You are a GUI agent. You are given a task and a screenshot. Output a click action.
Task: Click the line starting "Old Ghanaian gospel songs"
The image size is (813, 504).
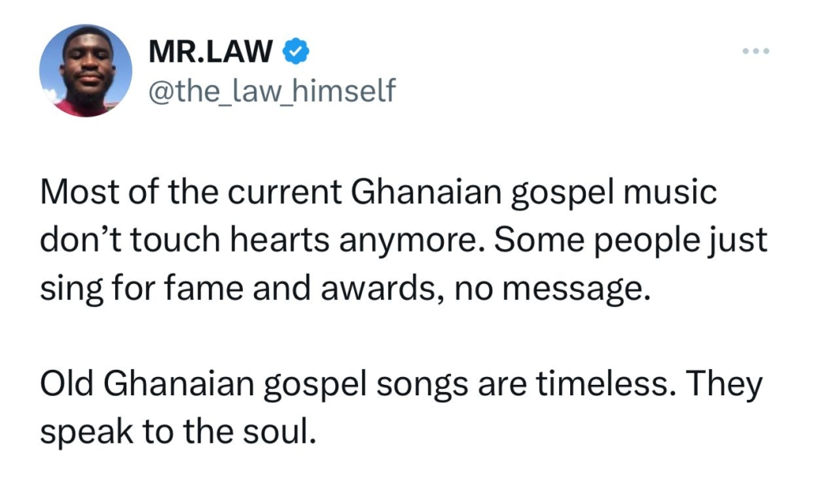coord(400,386)
